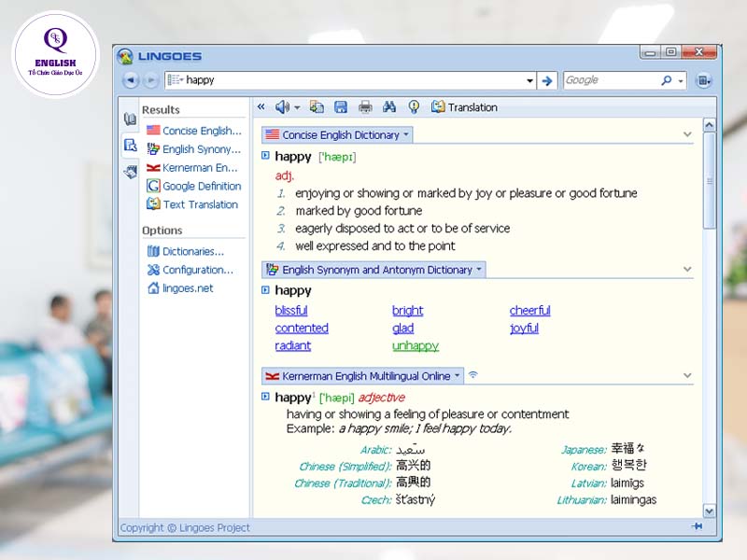Viewport: 747px width, 560px height.
Task: Toggle the Synonym dictionary happy entry box
Action: click(265, 289)
